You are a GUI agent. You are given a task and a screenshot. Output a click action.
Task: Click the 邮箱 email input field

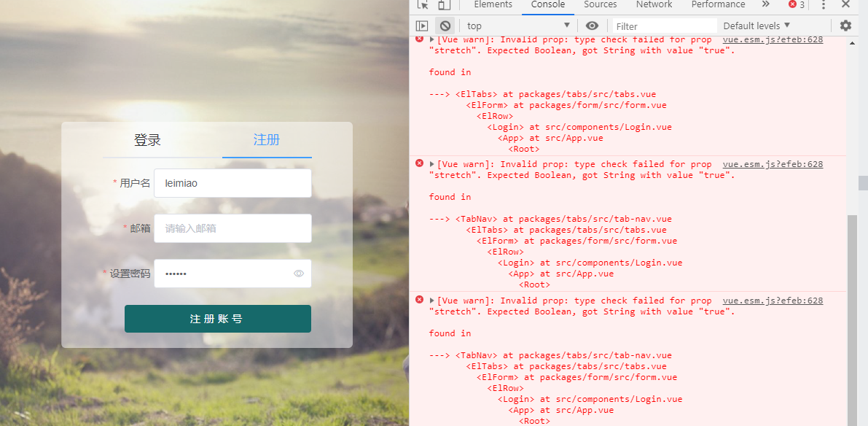pos(232,228)
